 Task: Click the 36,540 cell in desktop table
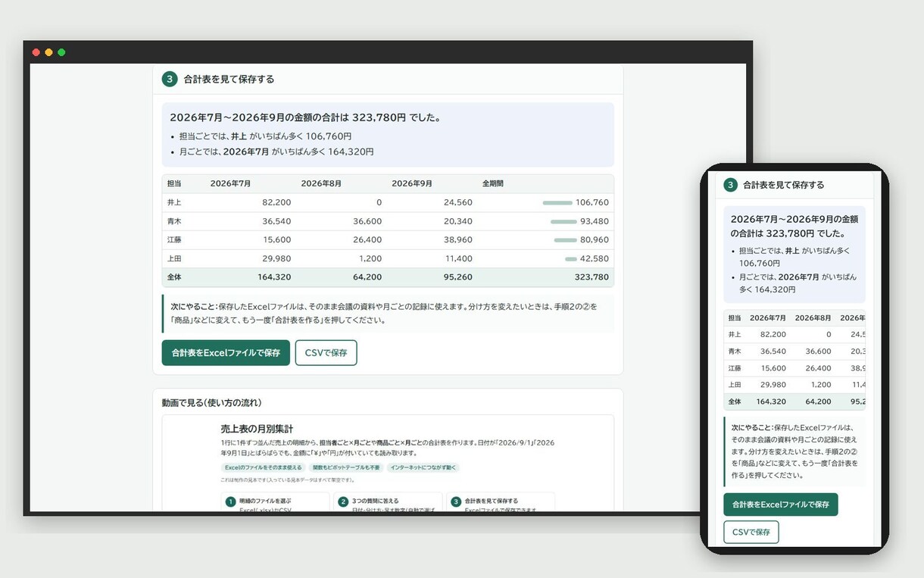(x=276, y=221)
